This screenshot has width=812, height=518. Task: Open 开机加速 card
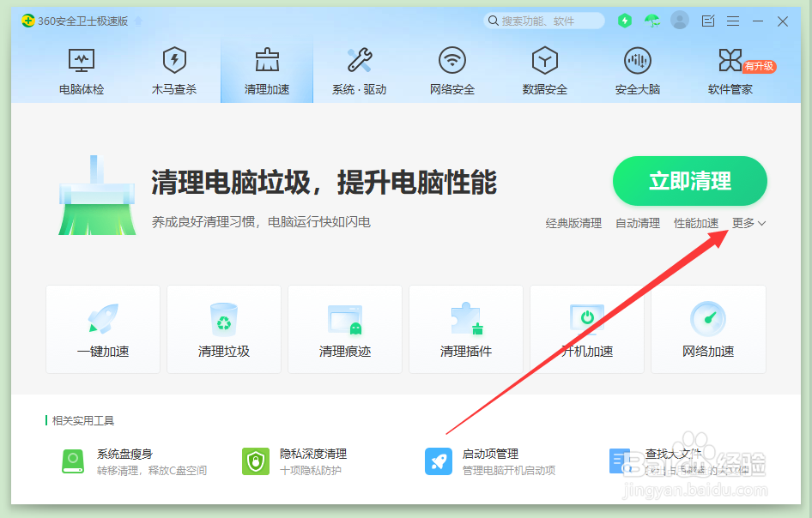coord(587,329)
